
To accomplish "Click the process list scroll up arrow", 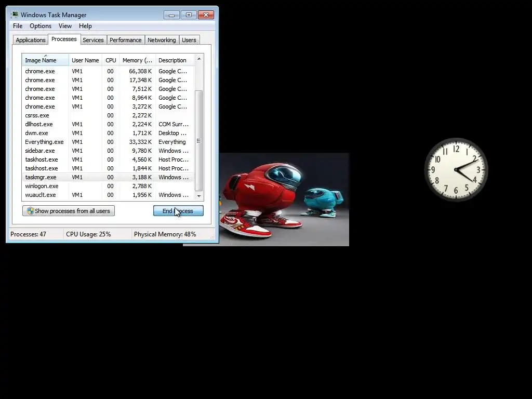I will 199,59.
